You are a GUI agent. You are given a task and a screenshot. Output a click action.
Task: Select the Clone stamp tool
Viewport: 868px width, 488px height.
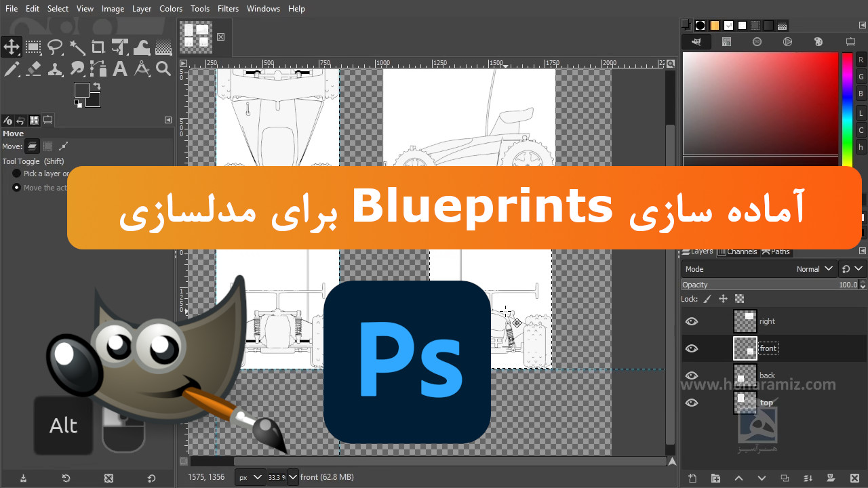point(55,68)
